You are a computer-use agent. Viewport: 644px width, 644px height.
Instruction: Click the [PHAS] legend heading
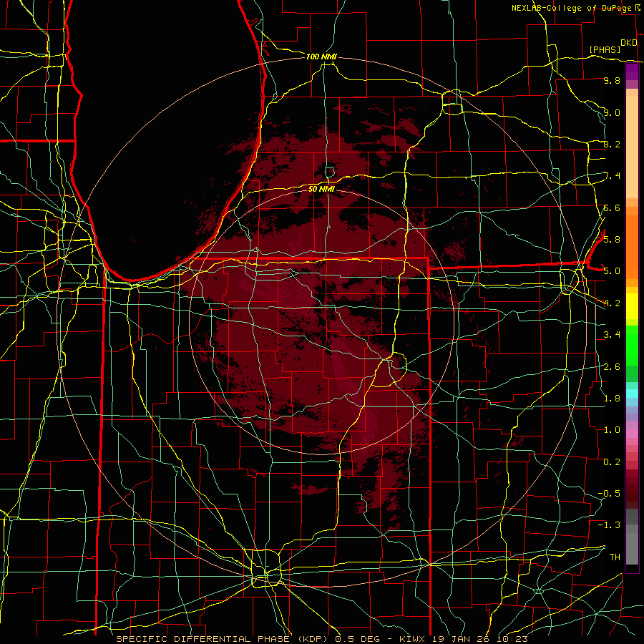tap(604, 49)
